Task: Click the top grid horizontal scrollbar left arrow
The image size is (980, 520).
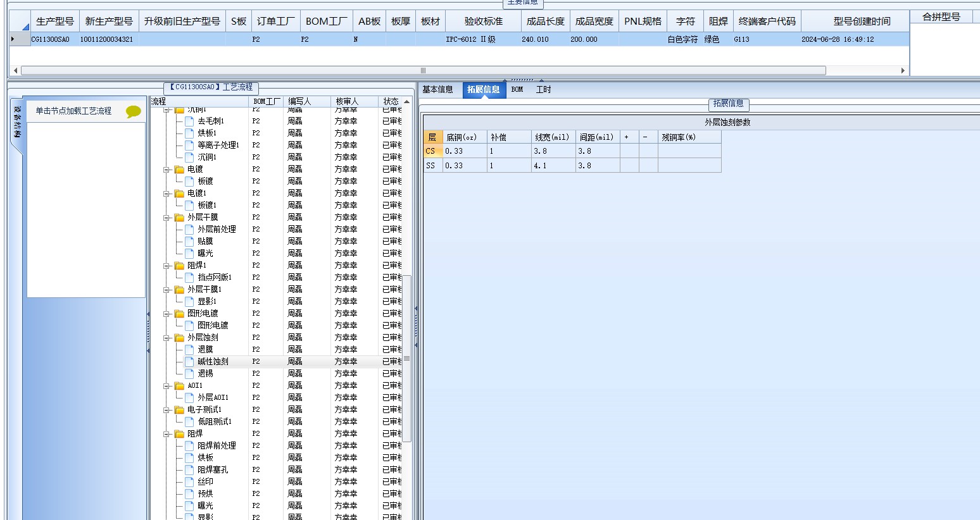Action: point(15,71)
